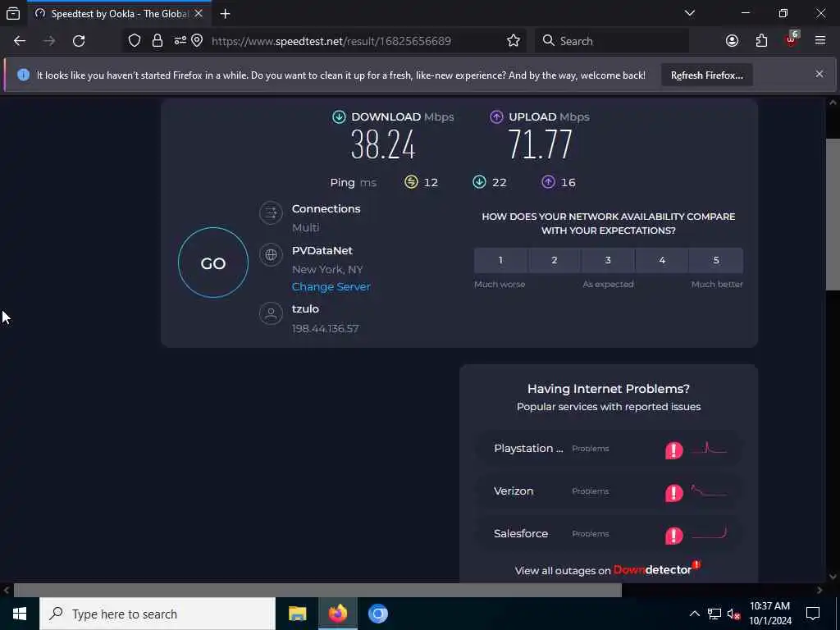Open the Firefox View tab icon

(13, 13)
